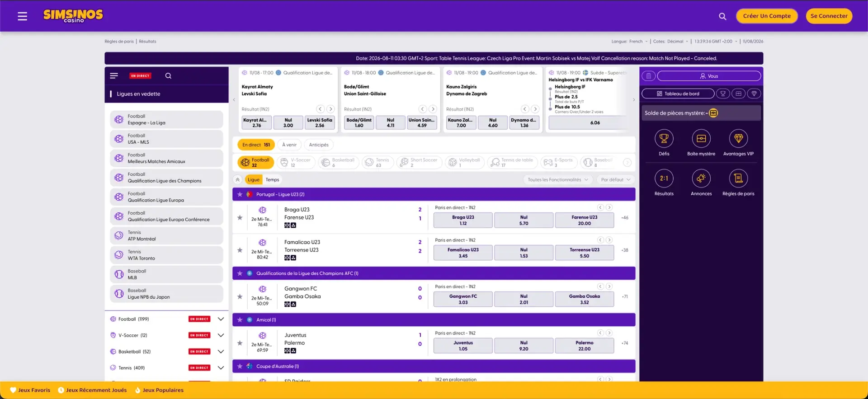
Task: Select the E-Sports sport filter
Action: (x=559, y=163)
